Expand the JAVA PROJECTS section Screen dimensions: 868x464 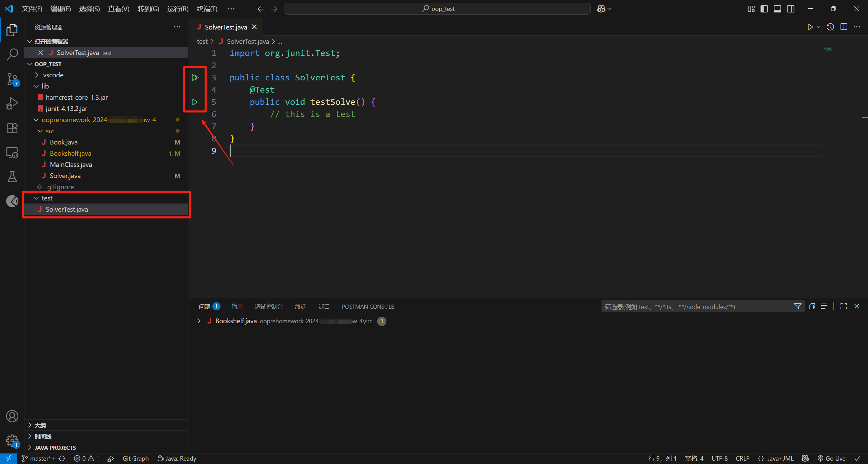coord(55,447)
